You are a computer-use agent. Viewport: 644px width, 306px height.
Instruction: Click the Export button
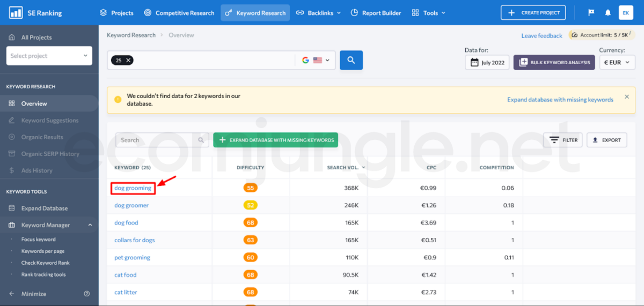(606, 140)
